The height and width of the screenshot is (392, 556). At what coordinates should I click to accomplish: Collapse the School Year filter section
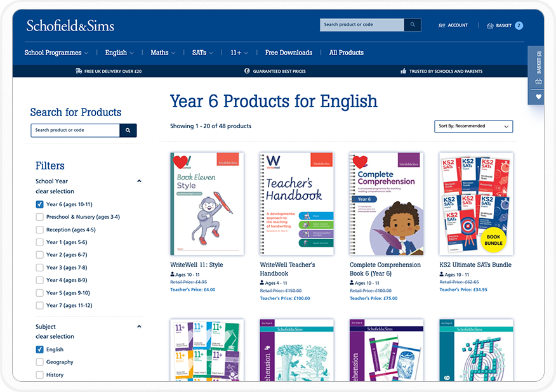pos(139,181)
